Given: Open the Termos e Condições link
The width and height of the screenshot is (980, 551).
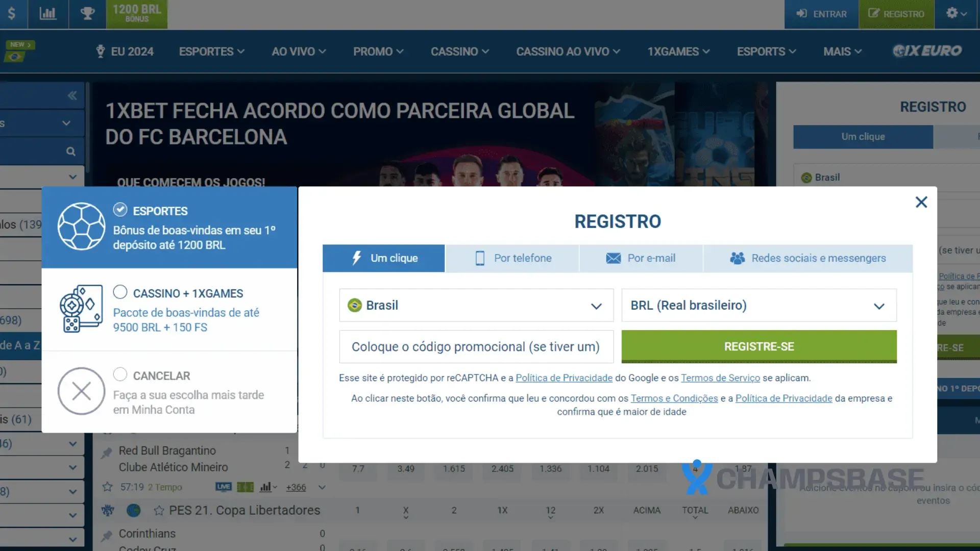Looking at the screenshot, I should point(674,398).
